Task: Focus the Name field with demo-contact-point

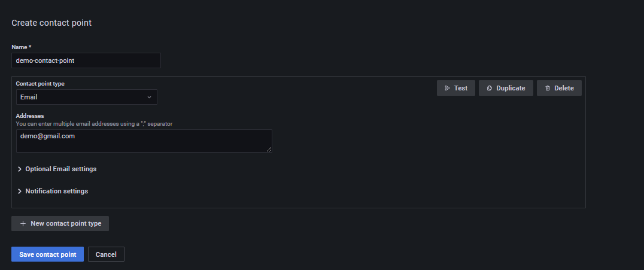Action: tap(86, 60)
